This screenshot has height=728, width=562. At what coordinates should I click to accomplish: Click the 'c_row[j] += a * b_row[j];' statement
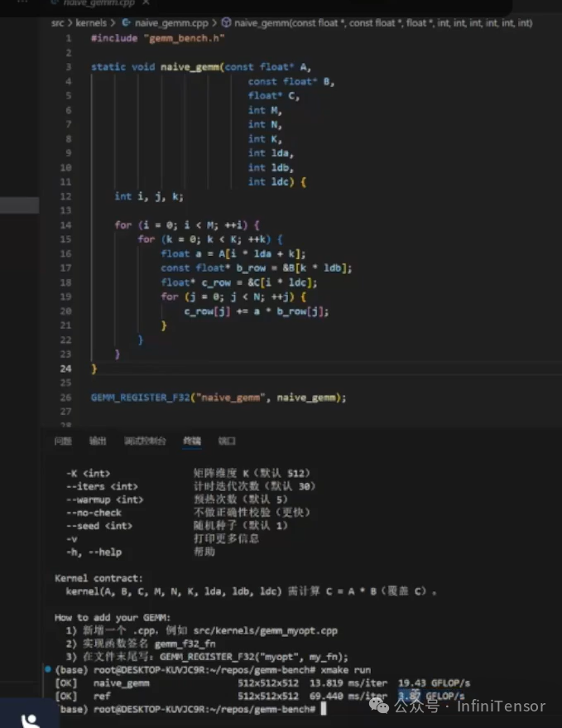(x=257, y=311)
